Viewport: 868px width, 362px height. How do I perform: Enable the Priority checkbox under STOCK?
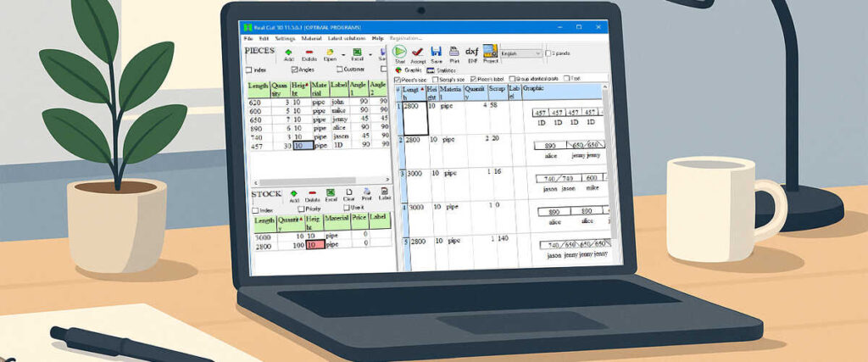(301, 209)
